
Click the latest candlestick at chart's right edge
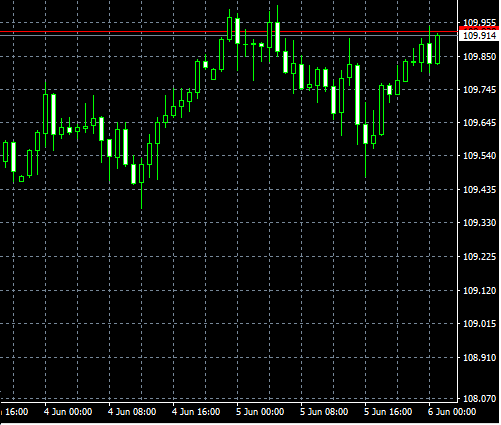[438, 49]
